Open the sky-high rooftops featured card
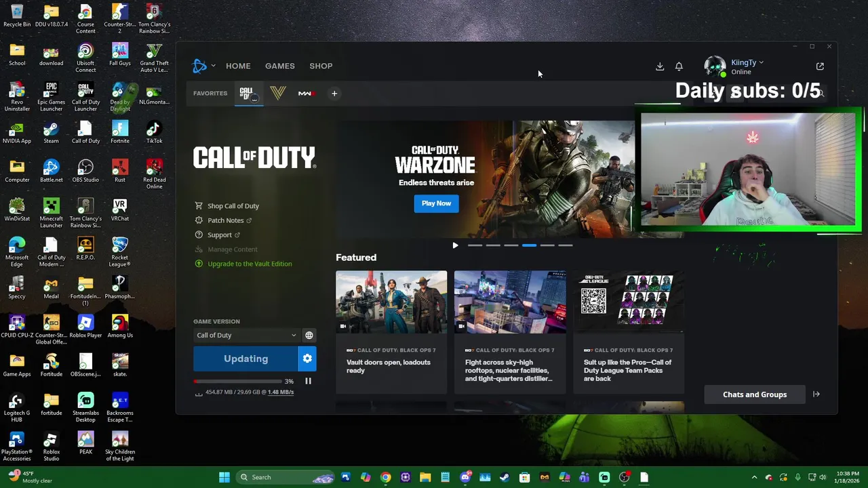The height and width of the screenshot is (488, 868). (x=510, y=332)
